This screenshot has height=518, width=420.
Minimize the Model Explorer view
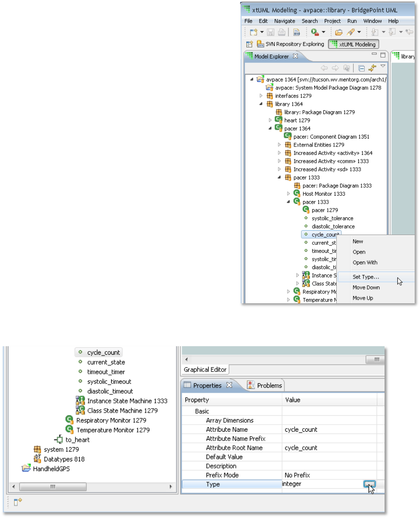point(374,54)
